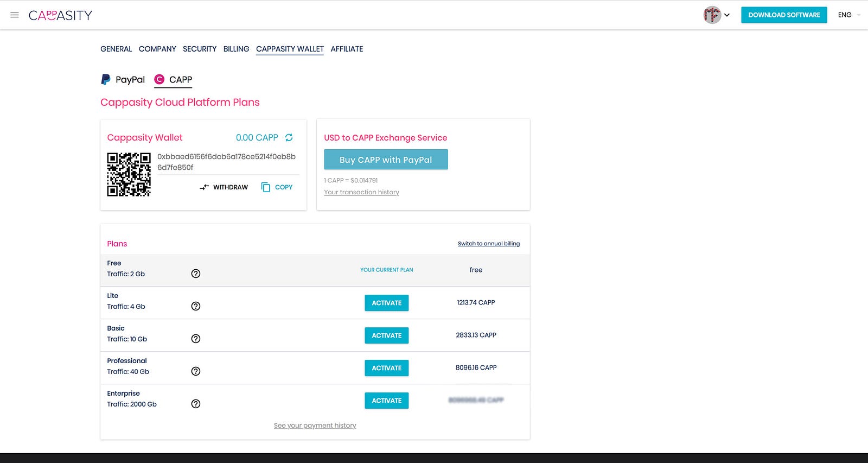Open the user avatar profile
868x463 pixels.
point(712,15)
